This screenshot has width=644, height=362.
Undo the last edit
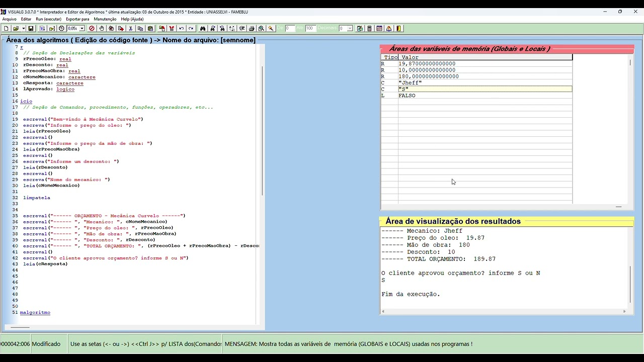click(x=182, y=29)
